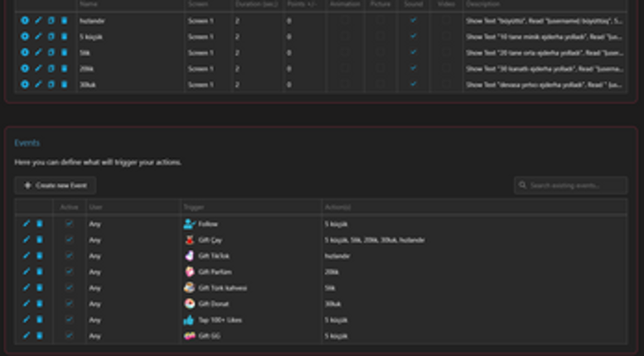
Task: Remove the 20lik action with the trash icon
Action: click(64, 68)
